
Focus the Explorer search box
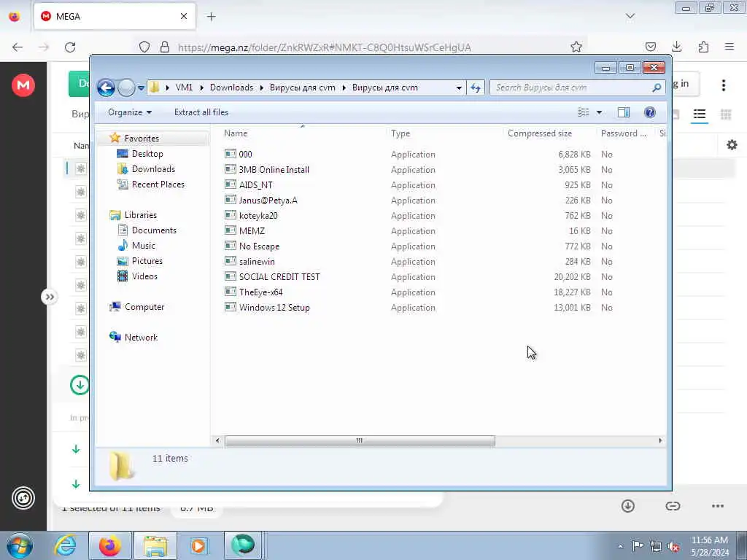tap(578, 87)
